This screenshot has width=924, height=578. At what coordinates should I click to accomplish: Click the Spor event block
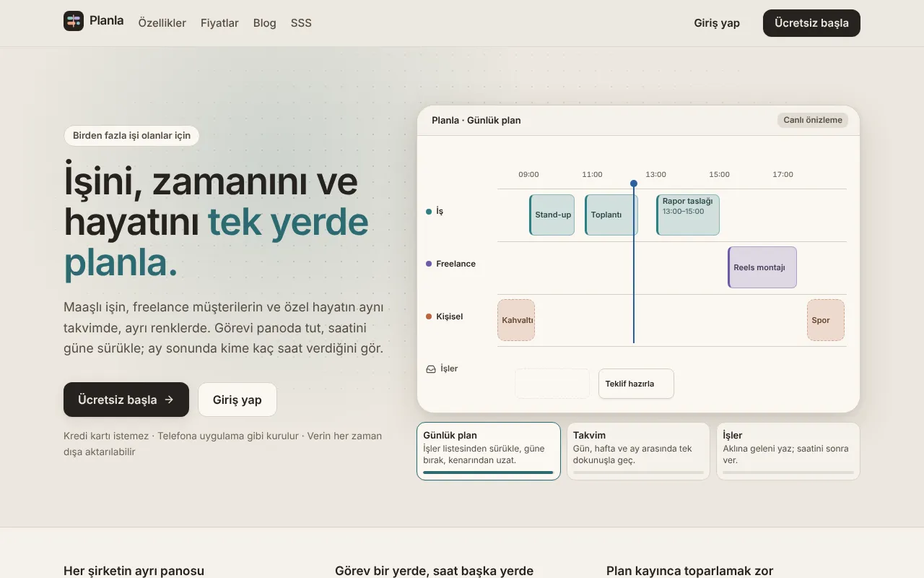coord(826,320)
